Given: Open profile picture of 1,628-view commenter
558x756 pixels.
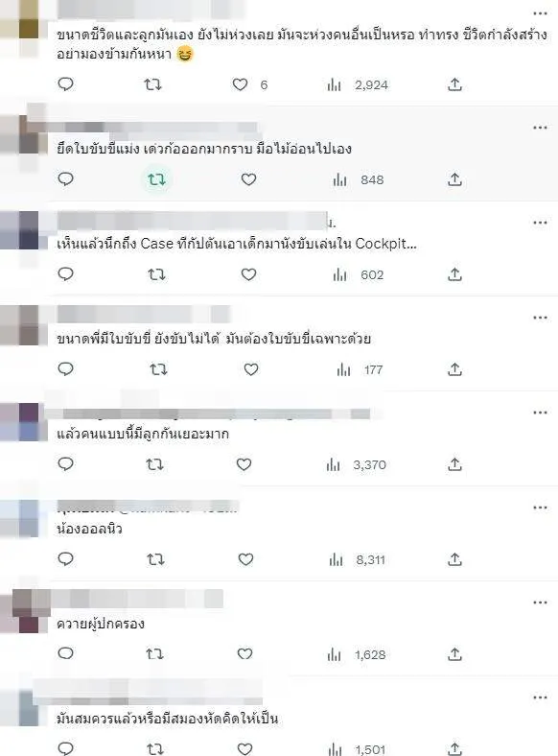Looking at the screenshot, I should (x=25, y=611).
